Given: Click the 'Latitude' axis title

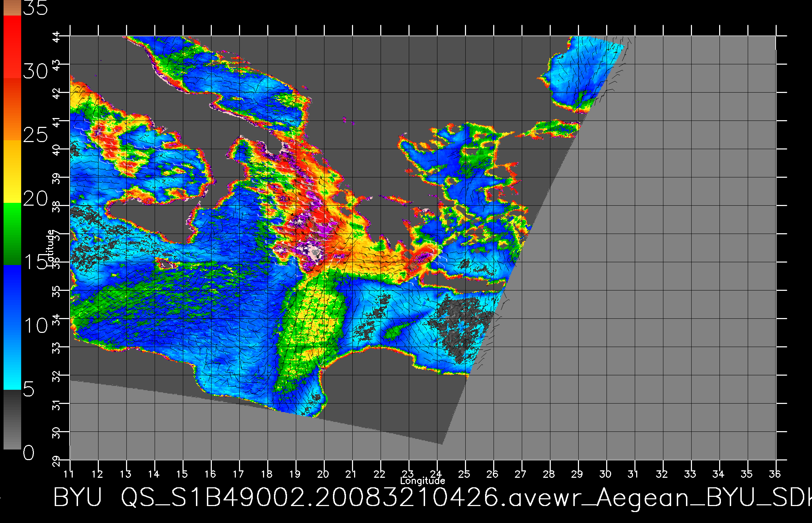Looking at the screenshot, I should point(51,248).
